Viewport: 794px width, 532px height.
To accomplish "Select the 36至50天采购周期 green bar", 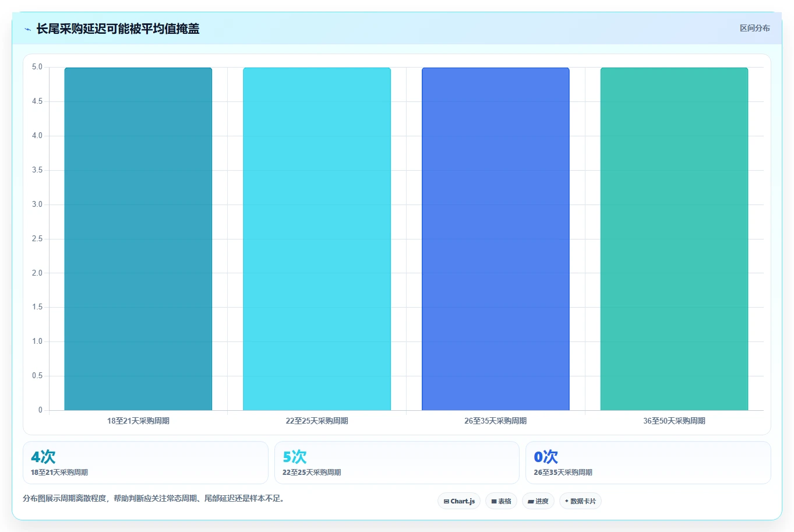I will pyautogui.click(x=674, y=239).
